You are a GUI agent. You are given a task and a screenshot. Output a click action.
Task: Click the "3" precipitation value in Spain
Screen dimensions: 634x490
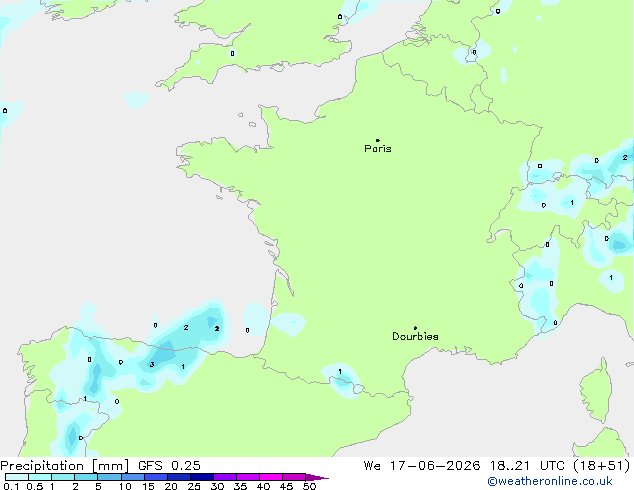tap(152, 365)
